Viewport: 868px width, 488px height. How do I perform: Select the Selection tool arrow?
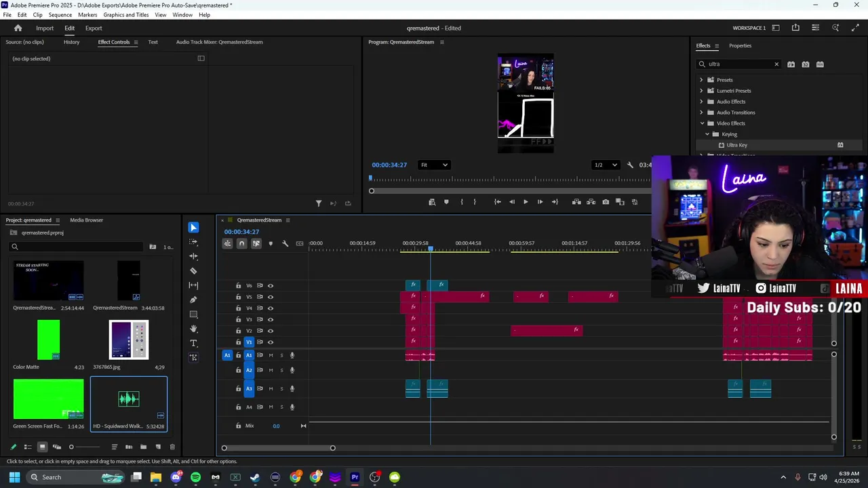(193, 228)
